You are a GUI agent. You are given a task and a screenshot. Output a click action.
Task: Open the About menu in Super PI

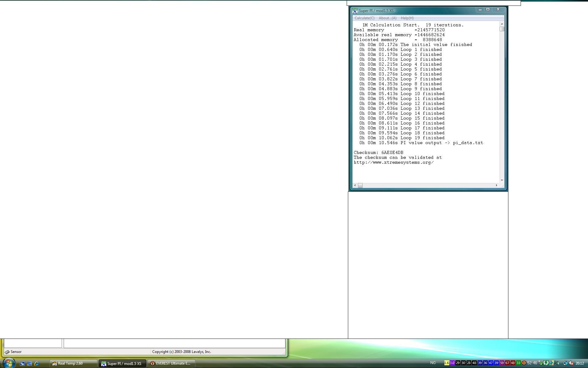click(x=387, y=18)
